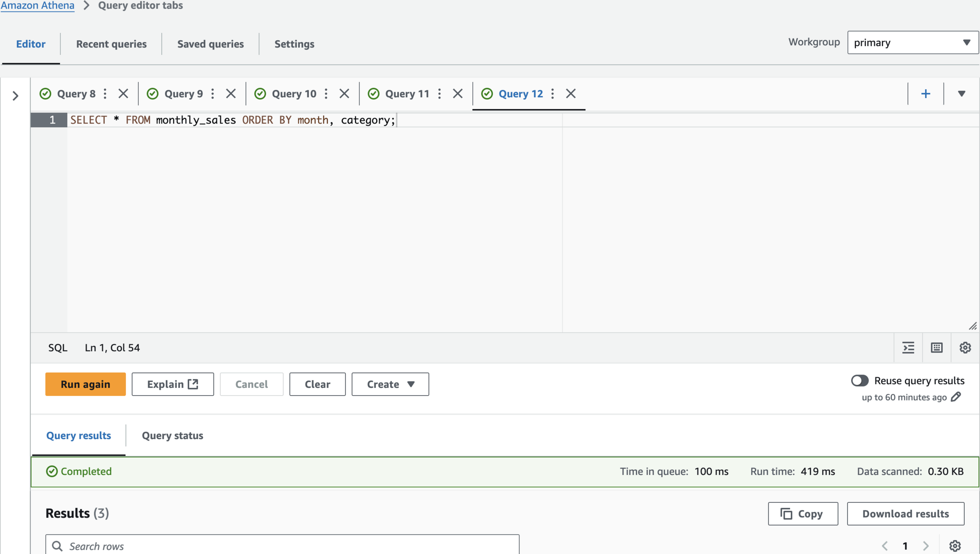Open the Query status tab
The height and width of the screenshot is (554, 980).
[x=172, y=435]
